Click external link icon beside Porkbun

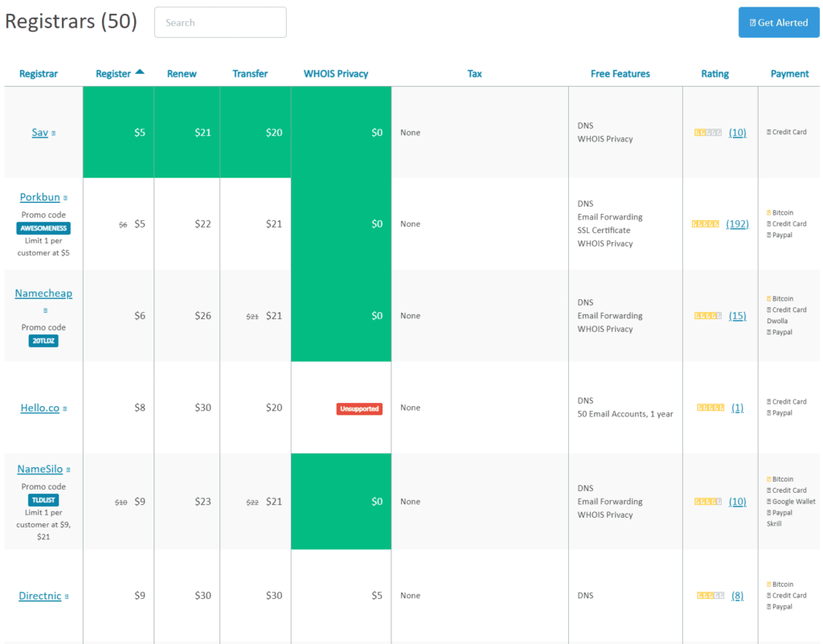click(66, 198)
